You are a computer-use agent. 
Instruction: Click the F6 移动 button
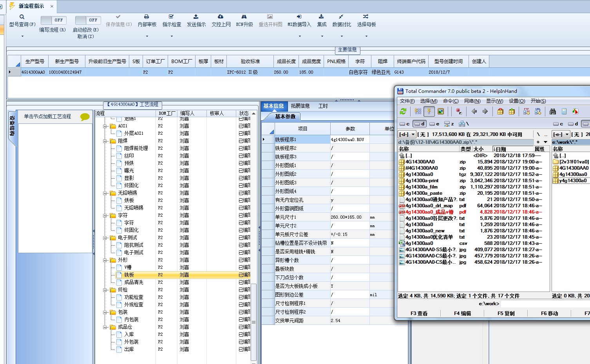click(x=549, y=313)
